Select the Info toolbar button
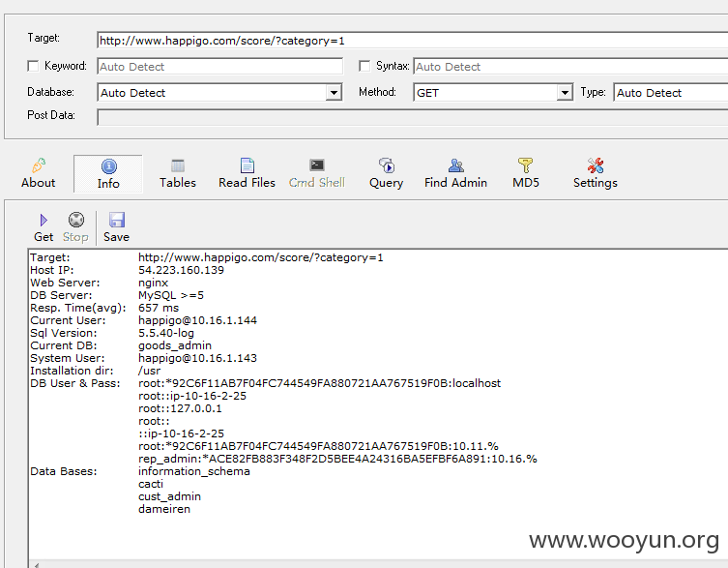 click(108, 174)
